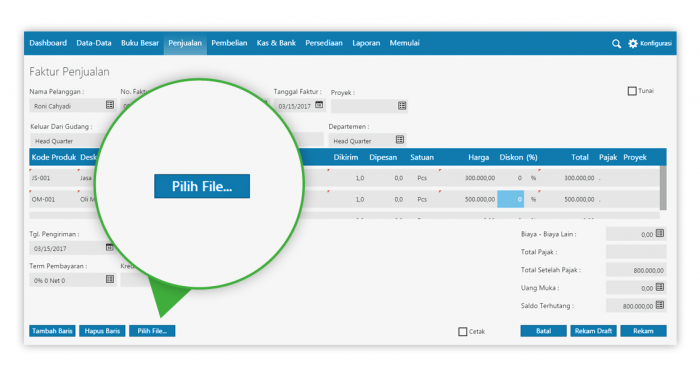Open Biaya - Biaya Lain calculator icon
Screen dimensions: 700x376
pyautogui.click(x=660, y=233)
